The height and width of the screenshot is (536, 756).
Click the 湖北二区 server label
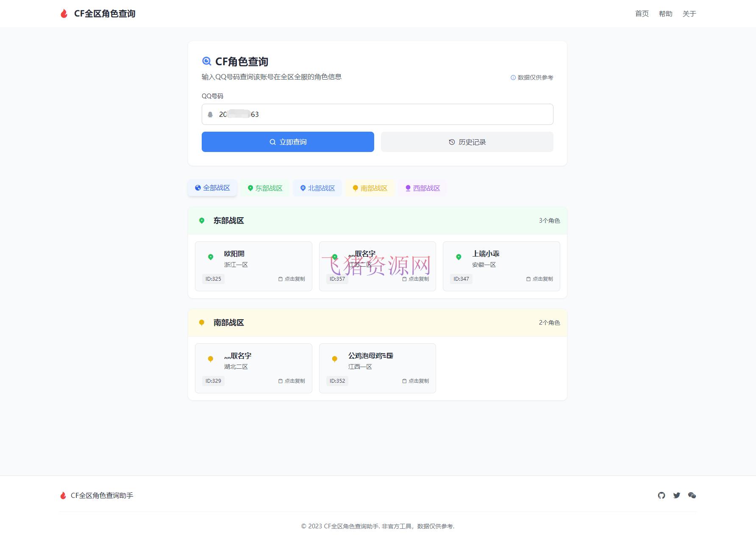236,367
